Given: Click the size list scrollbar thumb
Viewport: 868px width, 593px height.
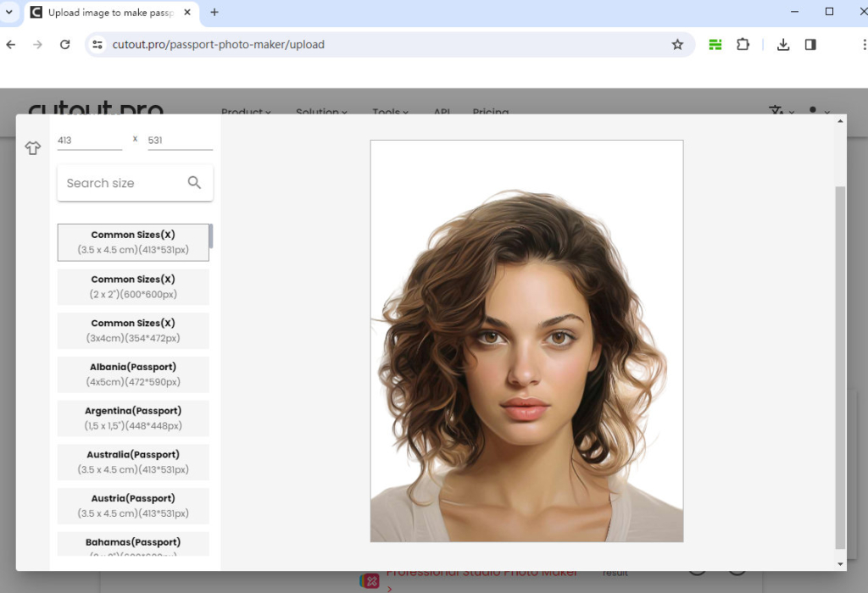Looking at the screenshot, I should pyautogui.click(x=211, y=236).
